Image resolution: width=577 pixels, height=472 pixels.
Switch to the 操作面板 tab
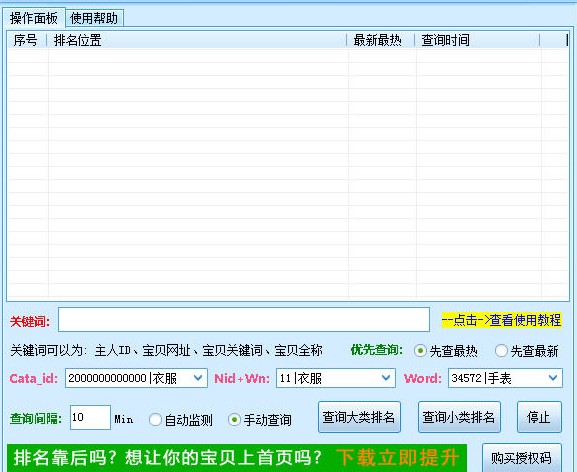point(34,18)
